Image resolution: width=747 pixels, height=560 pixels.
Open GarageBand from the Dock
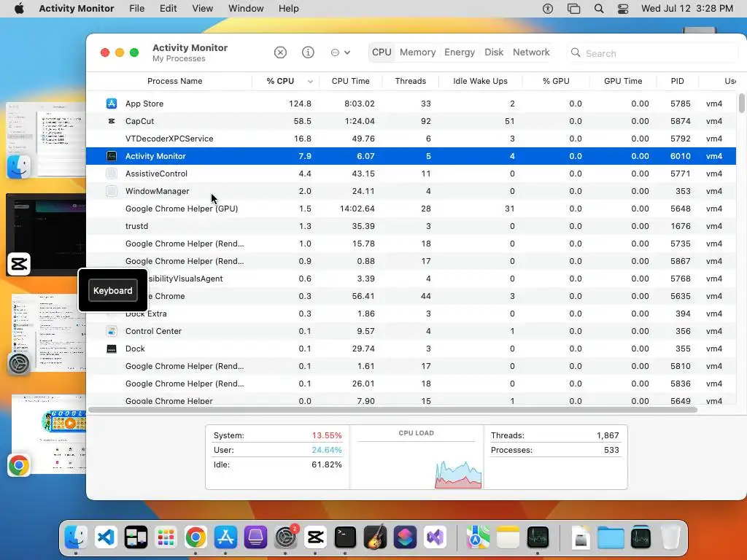coord(376,537)
